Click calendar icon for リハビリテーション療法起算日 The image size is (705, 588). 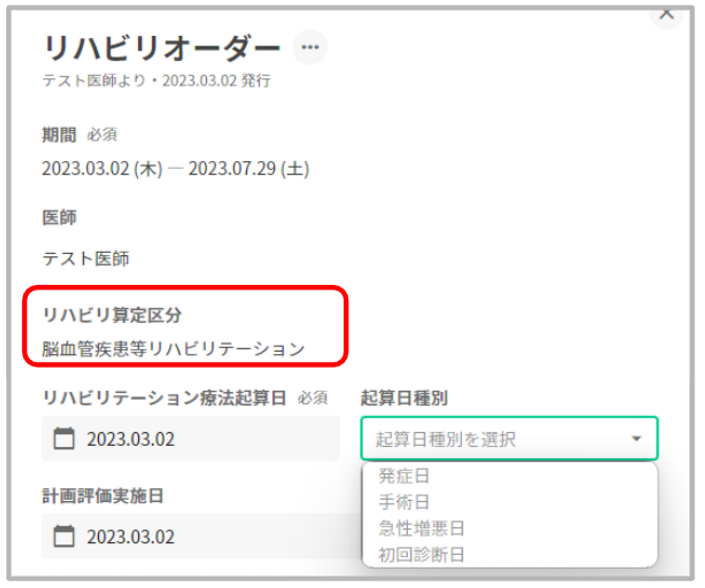(x=64, y=439)
